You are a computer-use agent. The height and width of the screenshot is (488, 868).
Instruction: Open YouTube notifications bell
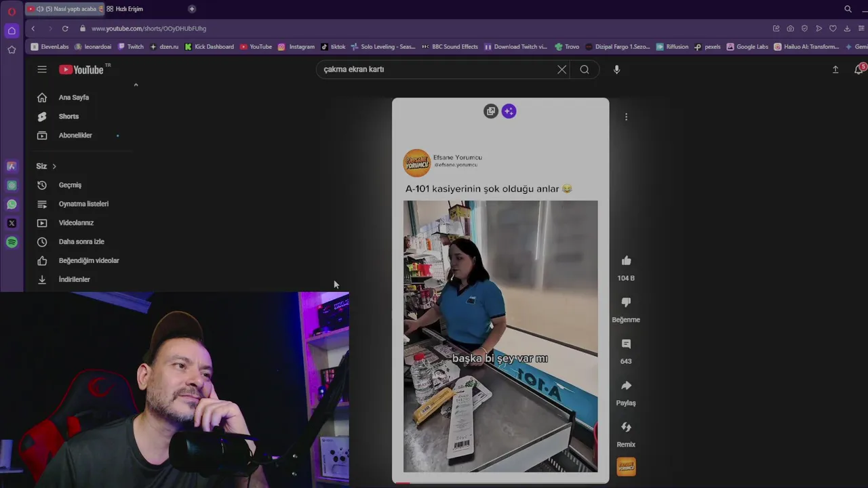pyautogui.click(x=859, y=69)
